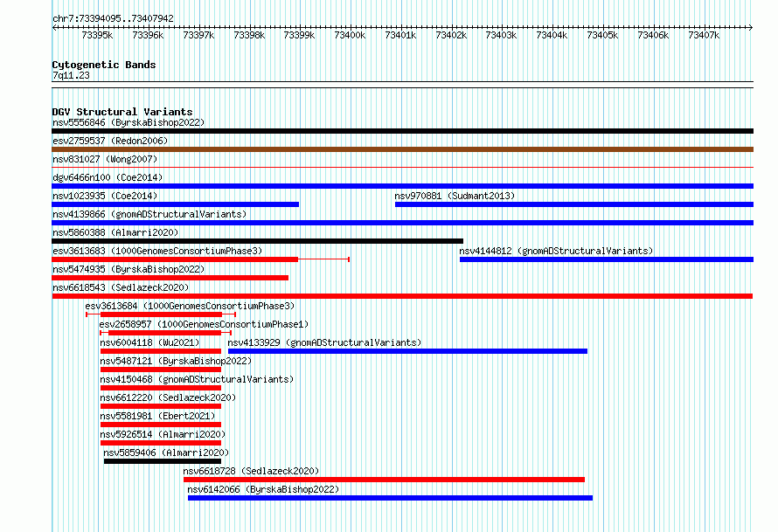The width and height of the screenshot is (778, 532).
Task: Open esv3613684 (1000GenomesConsortiumPhase3) label
Action: 190,306
